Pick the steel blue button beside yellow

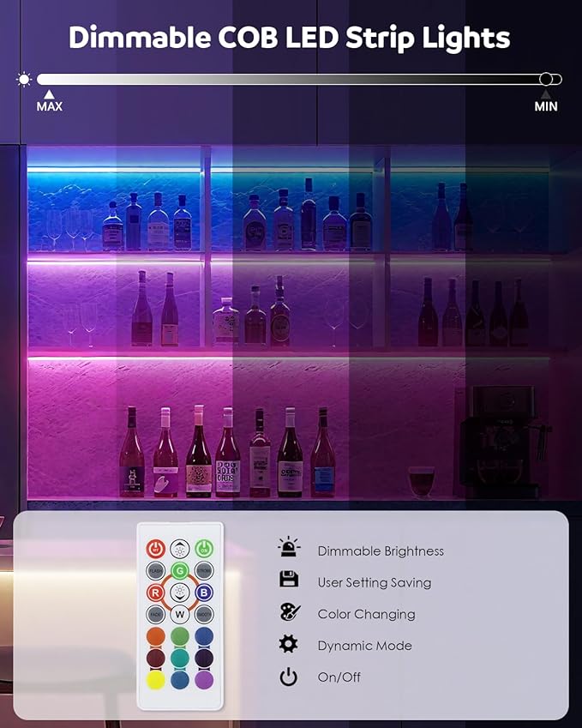[x=180, y=680]
